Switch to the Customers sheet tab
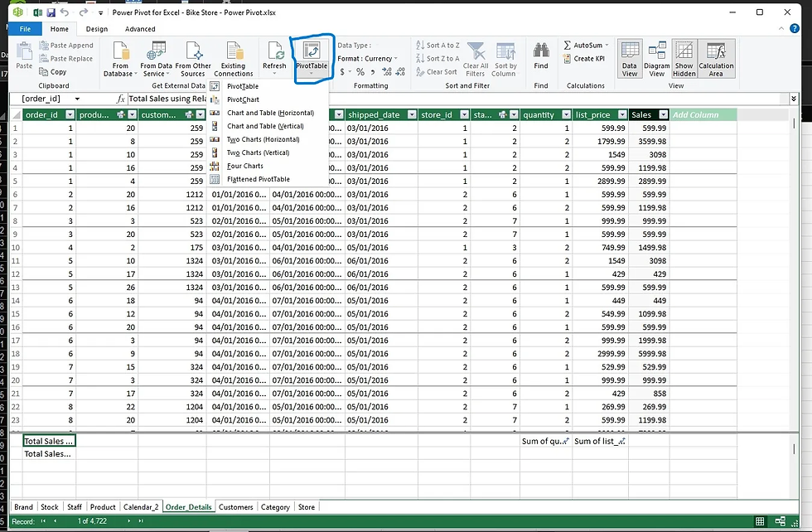 (235, 506)
